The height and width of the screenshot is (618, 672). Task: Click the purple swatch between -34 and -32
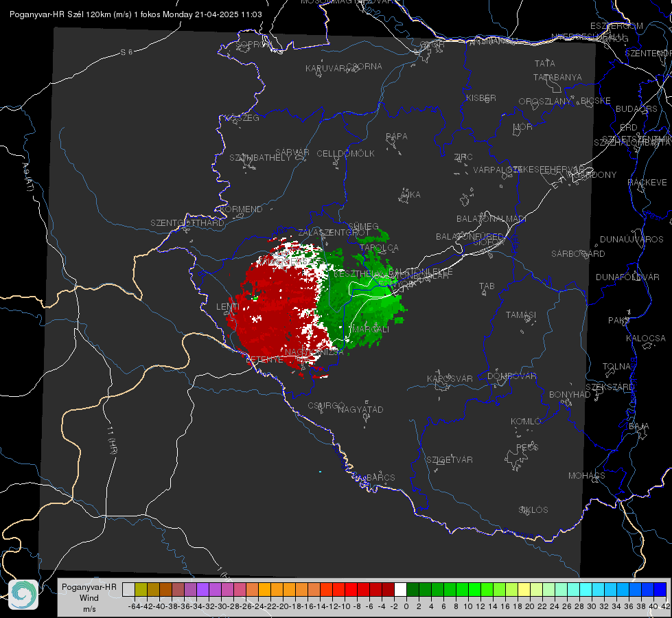click(202, 589)
